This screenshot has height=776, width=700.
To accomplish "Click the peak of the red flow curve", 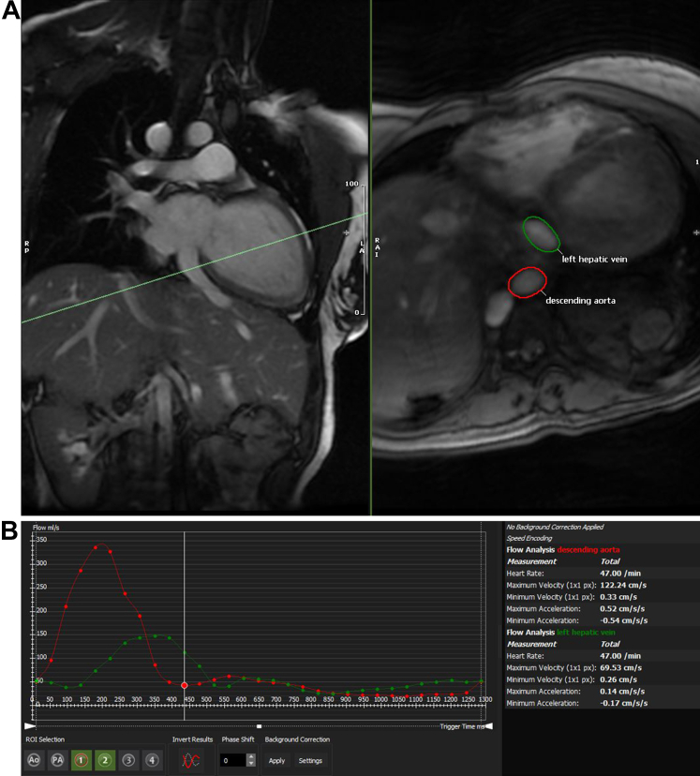I will click(101, 544).
